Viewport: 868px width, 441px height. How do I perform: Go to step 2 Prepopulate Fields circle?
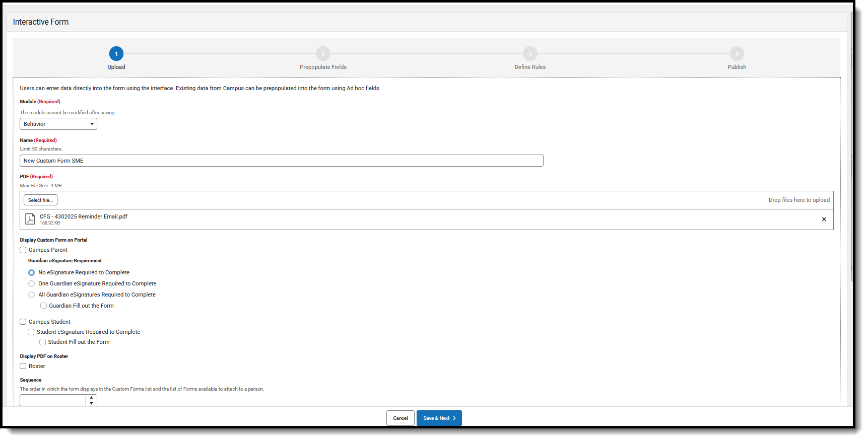click(x=323, y=54)
